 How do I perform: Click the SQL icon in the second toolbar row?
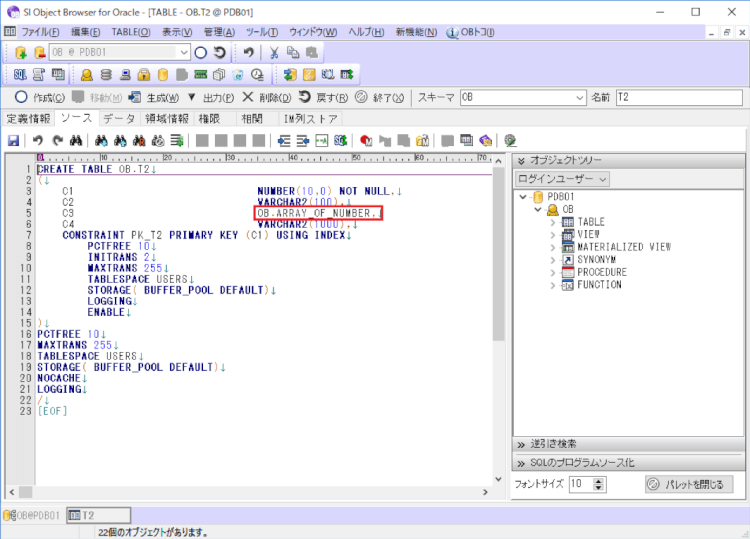pos(21,75)
